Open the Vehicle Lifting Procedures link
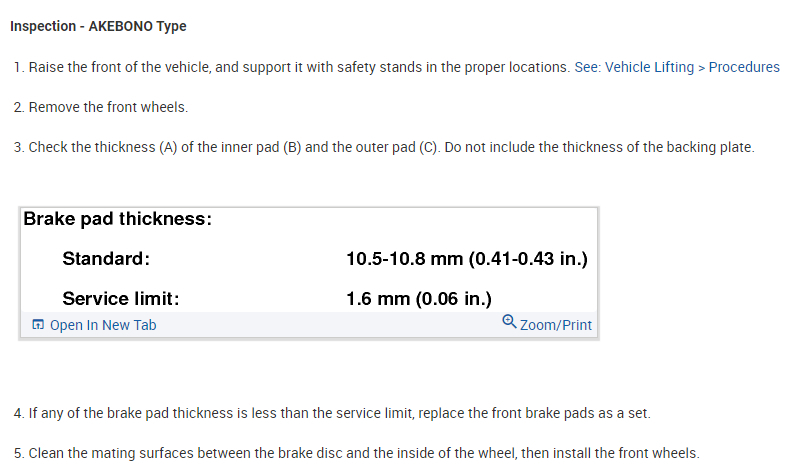The image size is (792, 473). click(677, 67)
